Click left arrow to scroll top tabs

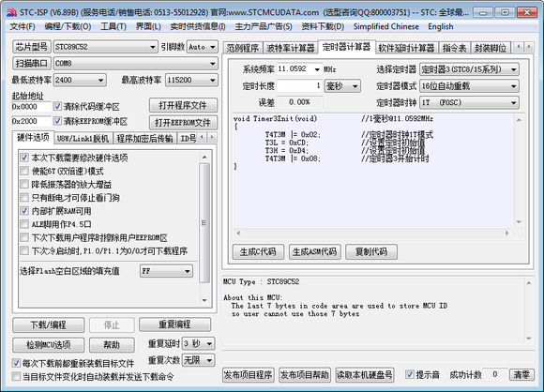click(x=519, y=46)
